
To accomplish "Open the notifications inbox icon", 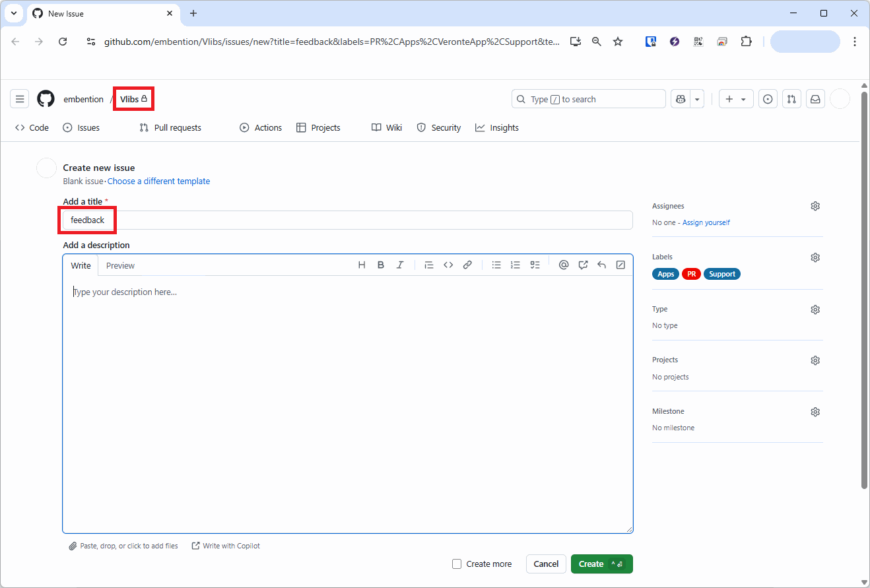I will pyautogui.click(x=815, y=99).
